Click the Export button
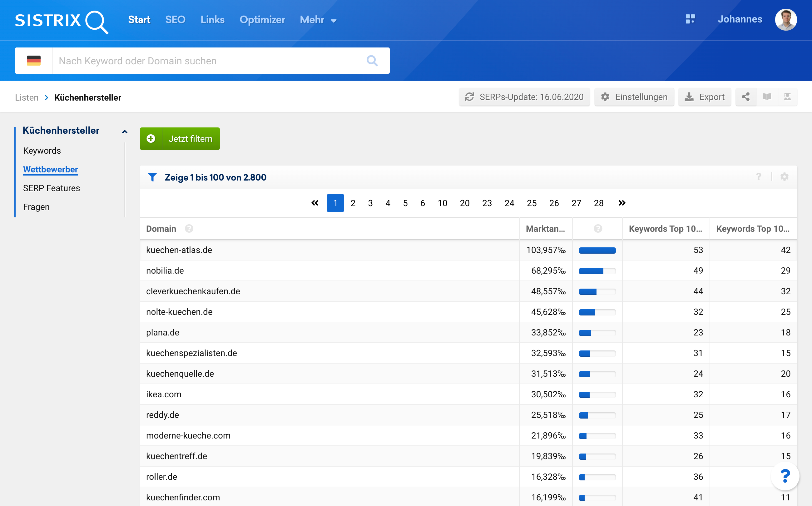The height and width of the screenshot is (506, 812). [704, 97]
